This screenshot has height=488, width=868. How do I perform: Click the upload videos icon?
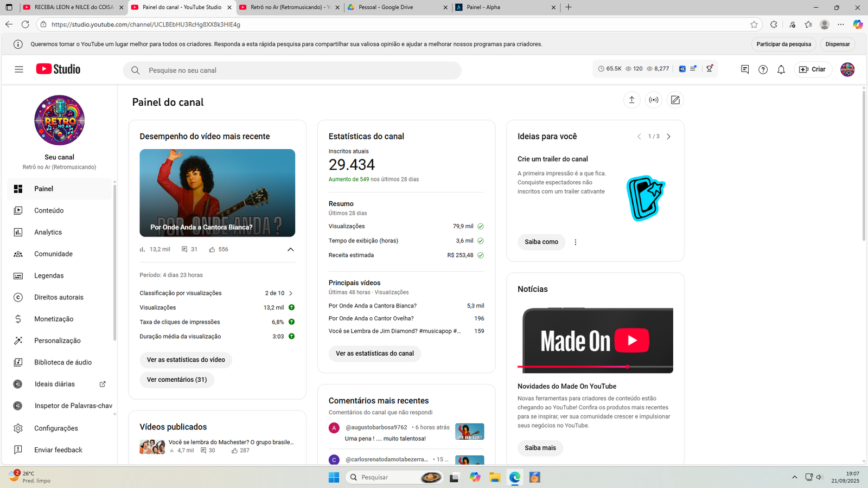pyautogui.click(x=631, y=100)
